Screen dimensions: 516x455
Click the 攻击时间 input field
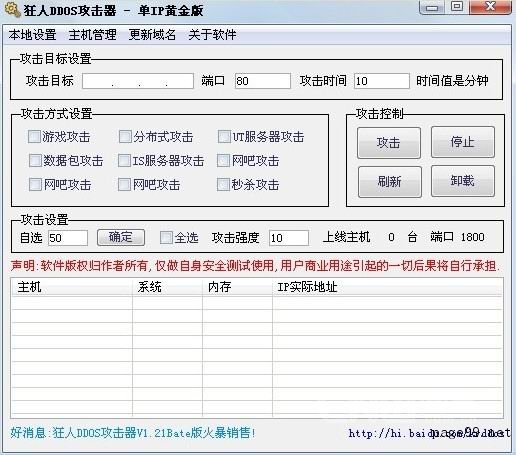(382, 81)
